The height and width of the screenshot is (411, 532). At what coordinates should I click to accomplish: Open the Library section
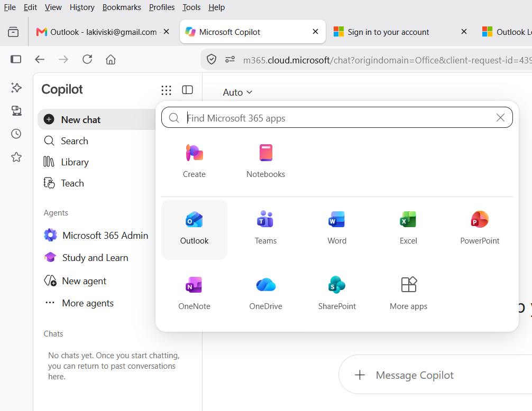(x=66, y=162)
